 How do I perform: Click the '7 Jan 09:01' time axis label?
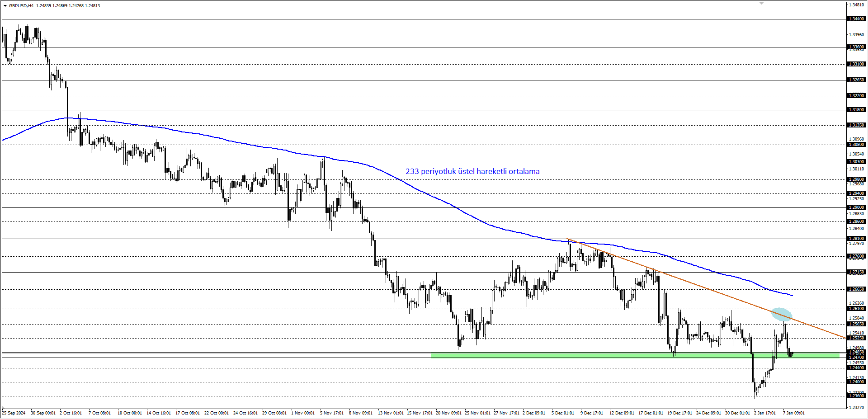pyautogui.click(x=794, y=413)
